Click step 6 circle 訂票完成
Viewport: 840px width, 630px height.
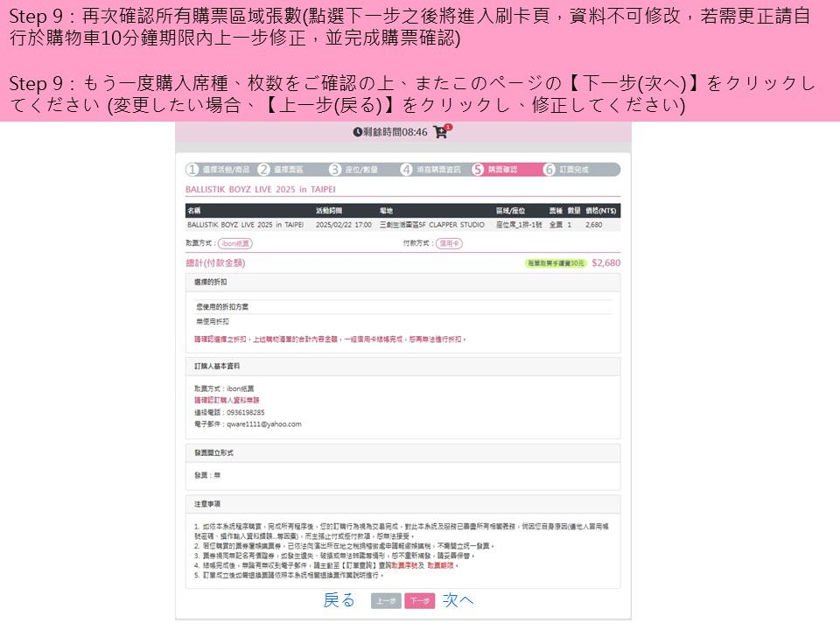tap(549, 170)
